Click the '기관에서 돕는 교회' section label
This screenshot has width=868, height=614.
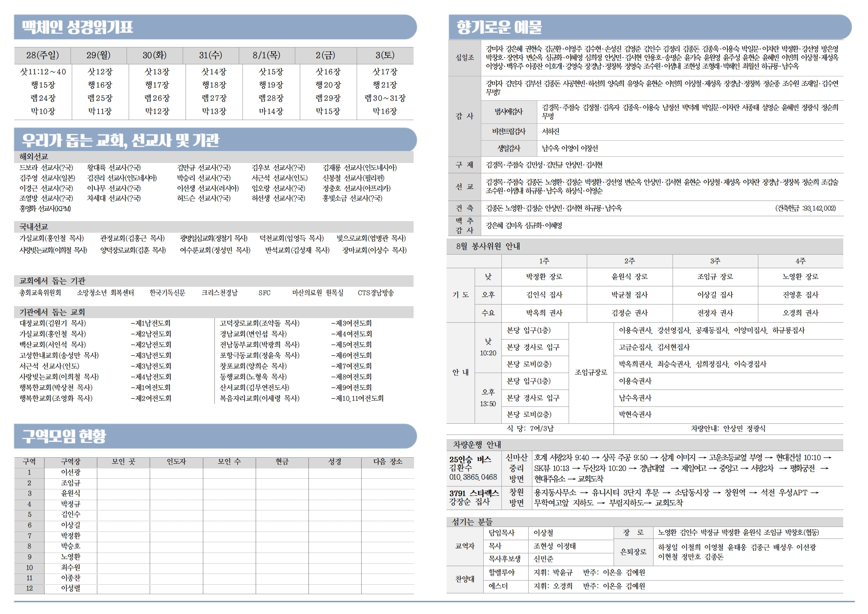[52, 312]
